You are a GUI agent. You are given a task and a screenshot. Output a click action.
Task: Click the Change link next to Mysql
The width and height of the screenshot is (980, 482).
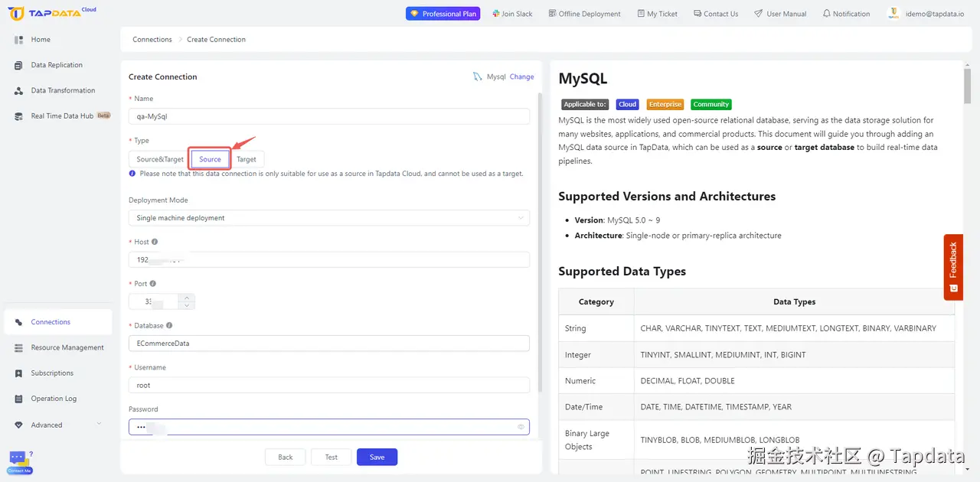pos(521,77)
